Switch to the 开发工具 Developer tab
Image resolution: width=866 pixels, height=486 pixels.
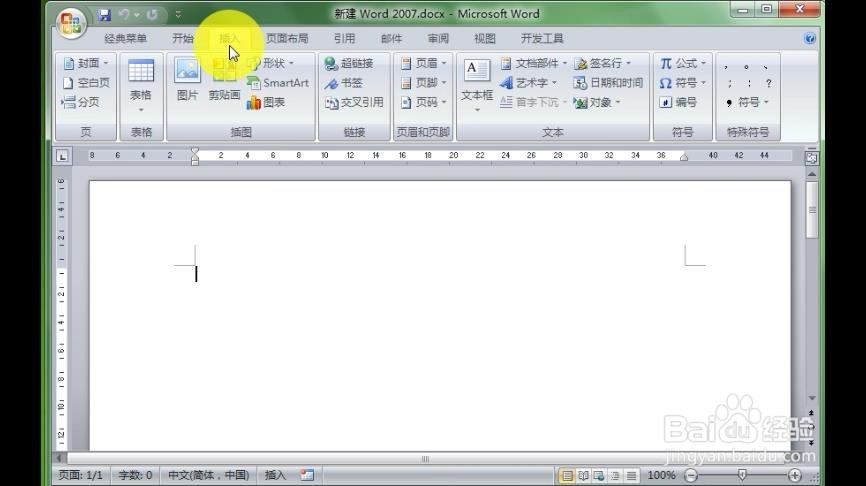[x=542, y=39]
